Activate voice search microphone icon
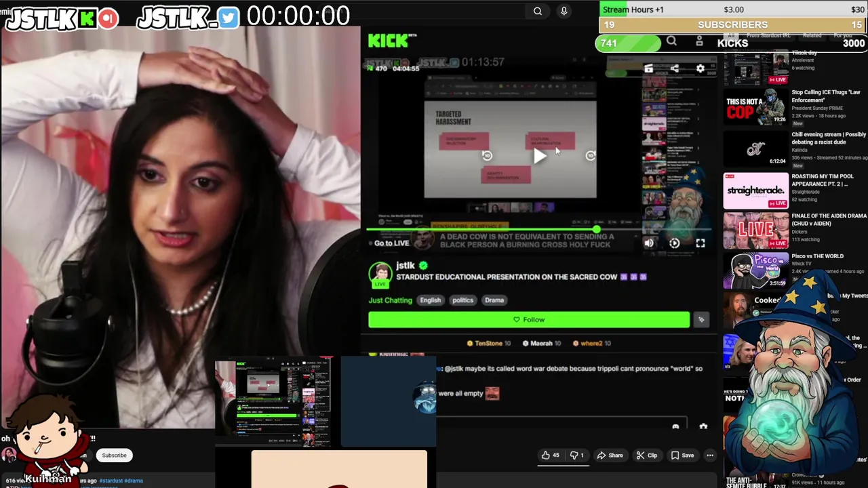Viewport: 868px width, 488px height. click(x=564, y=11)
